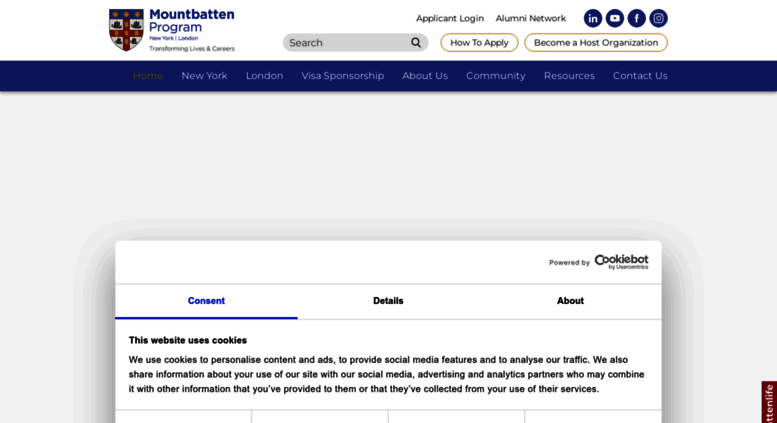Open the Facebook social icon
The image size is (777, 423).
pyautogui.click(x=636, y=18)
